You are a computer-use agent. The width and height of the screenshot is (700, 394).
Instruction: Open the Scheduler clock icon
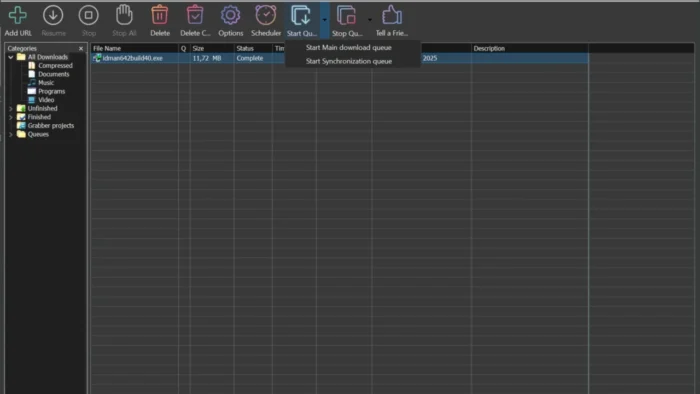(266, 16)
